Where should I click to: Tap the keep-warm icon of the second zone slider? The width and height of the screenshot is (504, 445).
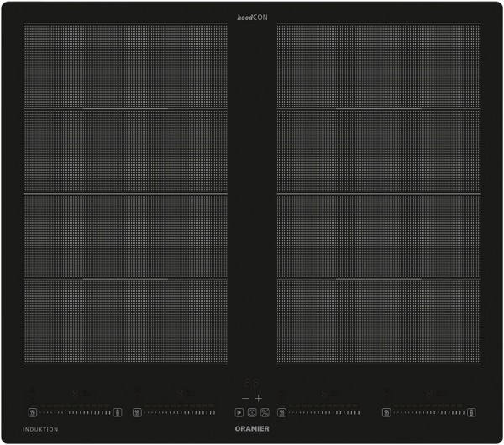coord(137,412)
